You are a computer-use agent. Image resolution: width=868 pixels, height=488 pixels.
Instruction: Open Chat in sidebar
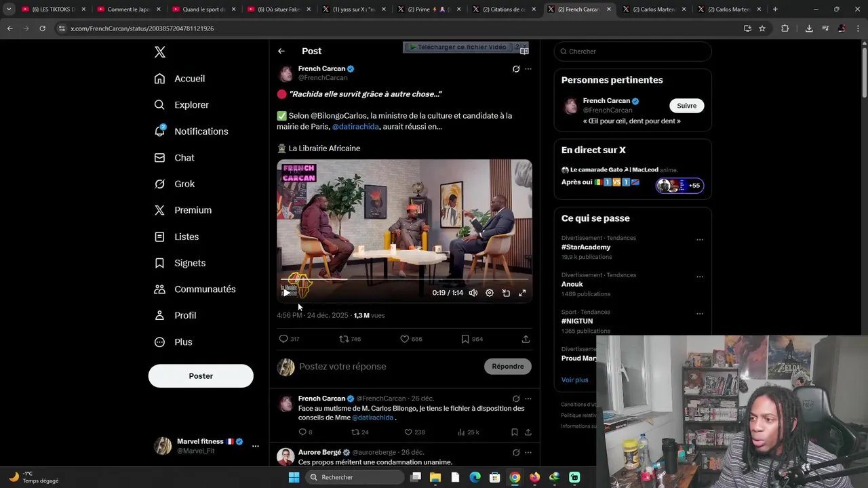pyautogui.click(x=174, y=158)
